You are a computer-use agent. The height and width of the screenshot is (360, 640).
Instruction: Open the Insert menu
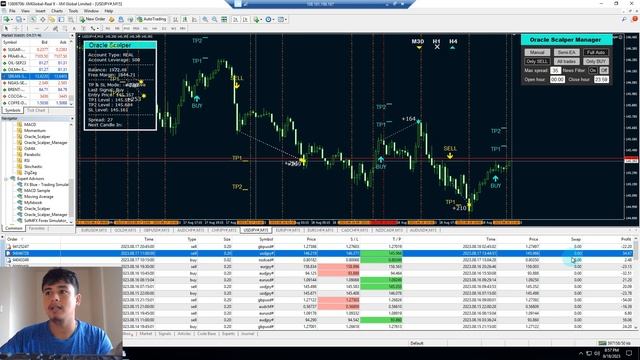(x=40, y=11)
